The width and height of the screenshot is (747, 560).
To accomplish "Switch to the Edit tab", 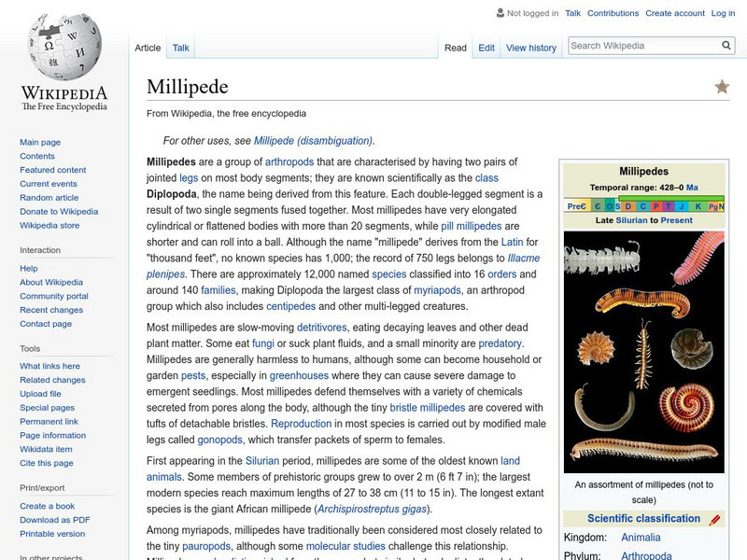I will (x=486, y=48).
